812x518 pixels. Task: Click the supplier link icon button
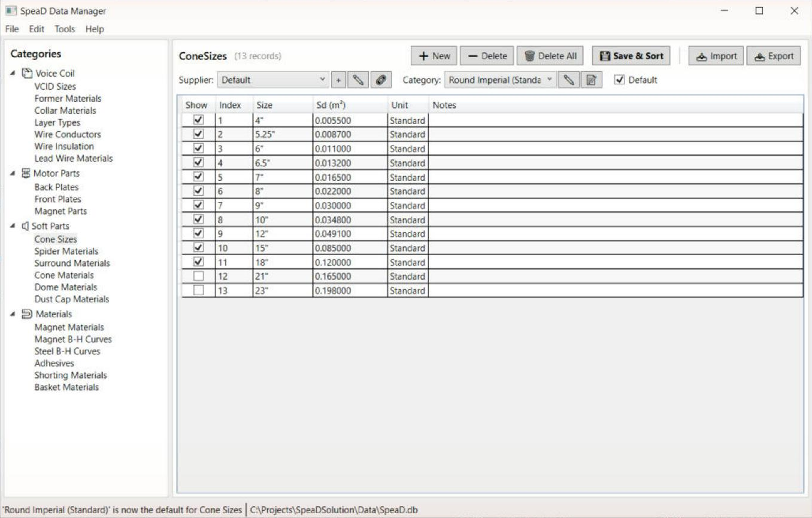pyautogui.click(x=381, y=80)
